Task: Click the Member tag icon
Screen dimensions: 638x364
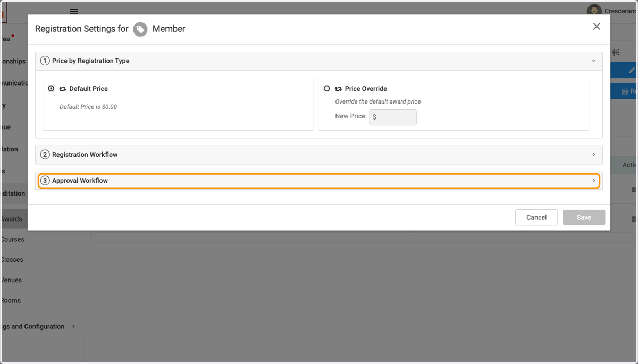Action: (140, 29)
